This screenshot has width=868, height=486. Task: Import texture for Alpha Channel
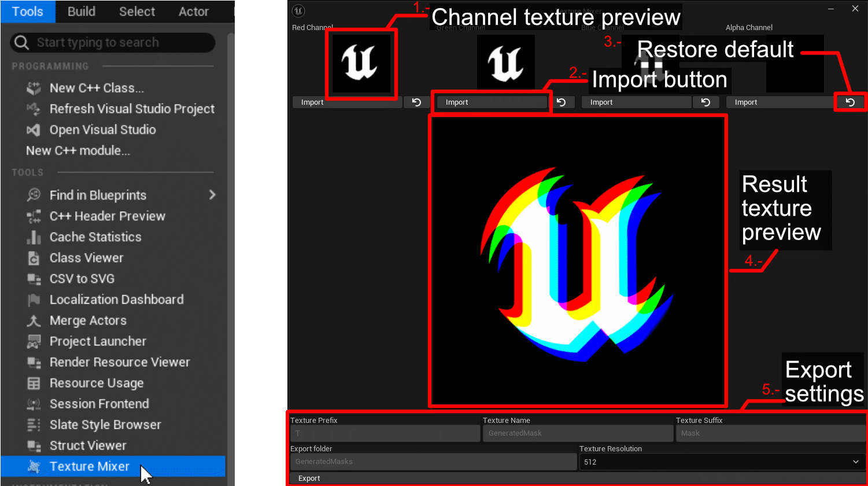pyautogui.click(x=781, y=102)
